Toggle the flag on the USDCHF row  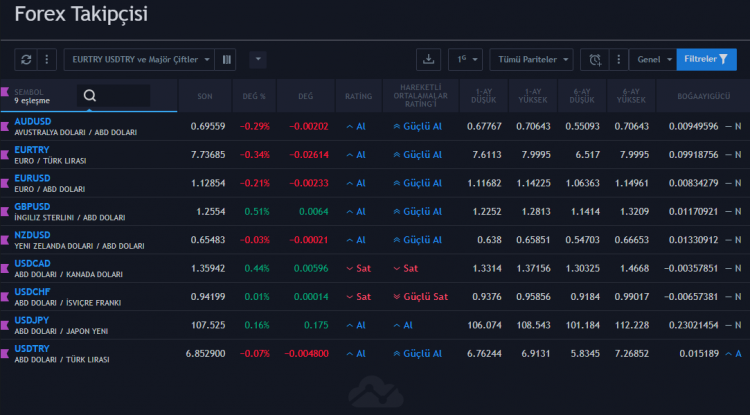pyautogui.click(x=5, y=297)
